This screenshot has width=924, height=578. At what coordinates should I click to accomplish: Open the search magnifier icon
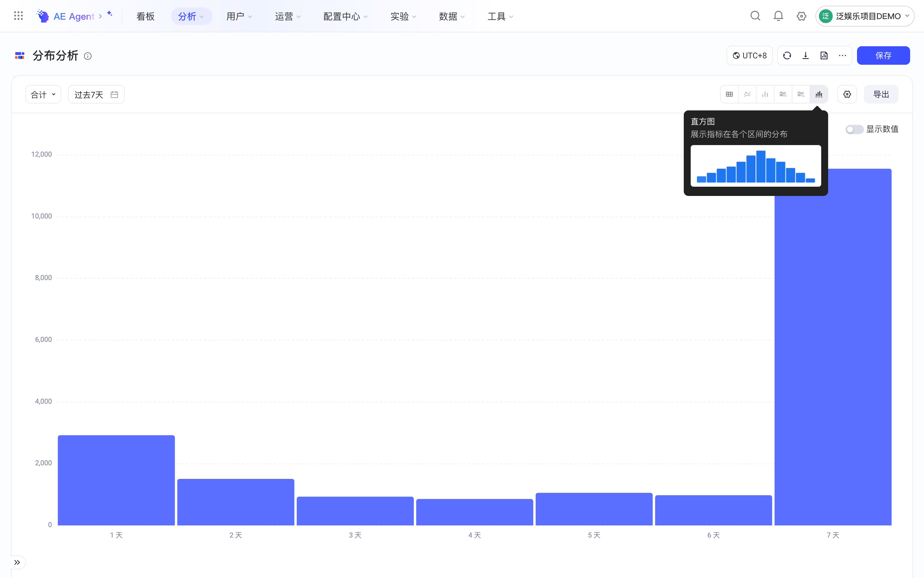point(755,16)
